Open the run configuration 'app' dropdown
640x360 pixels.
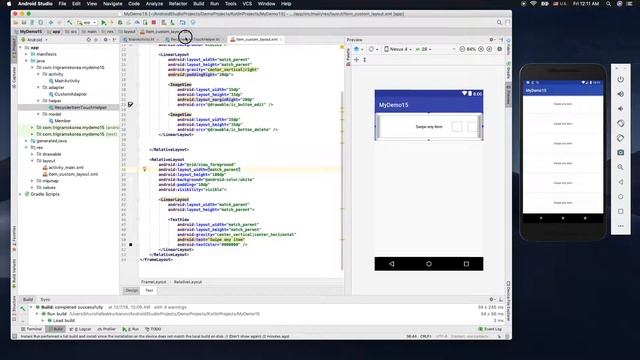click(x=87, y=22)
